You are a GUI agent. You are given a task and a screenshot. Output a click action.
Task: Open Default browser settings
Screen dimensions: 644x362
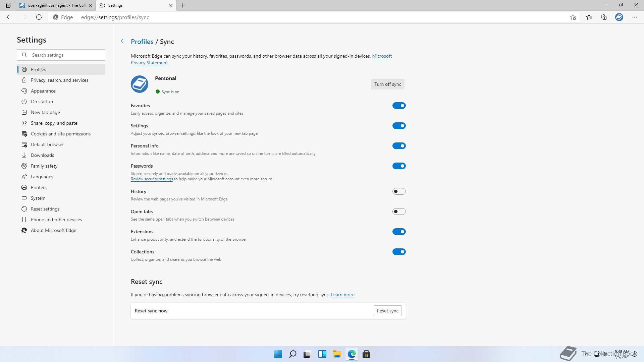[x=61, y=144]
